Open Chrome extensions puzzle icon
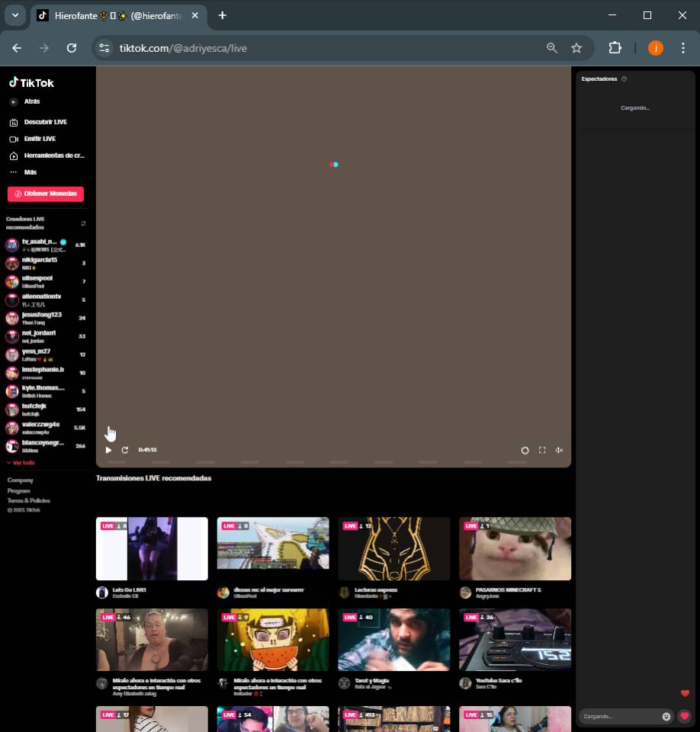 pos(615,48)
